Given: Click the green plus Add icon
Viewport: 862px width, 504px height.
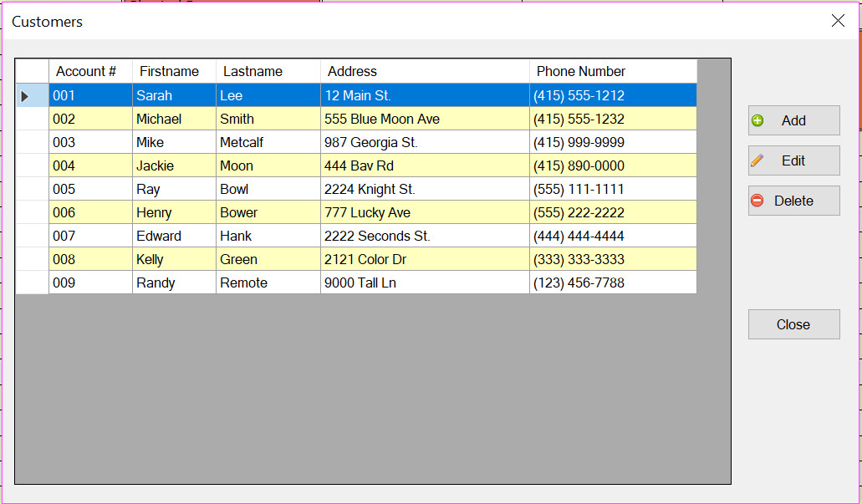Looking at the screenshot, I should (x=757, y=120).
